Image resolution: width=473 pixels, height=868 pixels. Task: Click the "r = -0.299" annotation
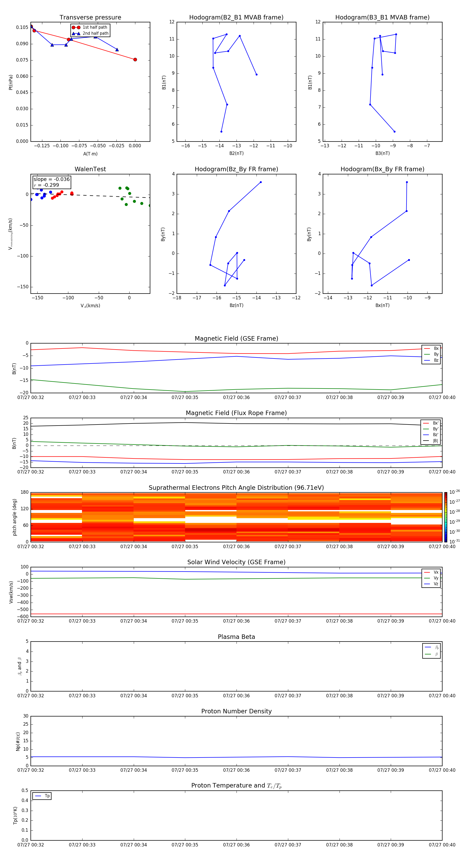47,185
